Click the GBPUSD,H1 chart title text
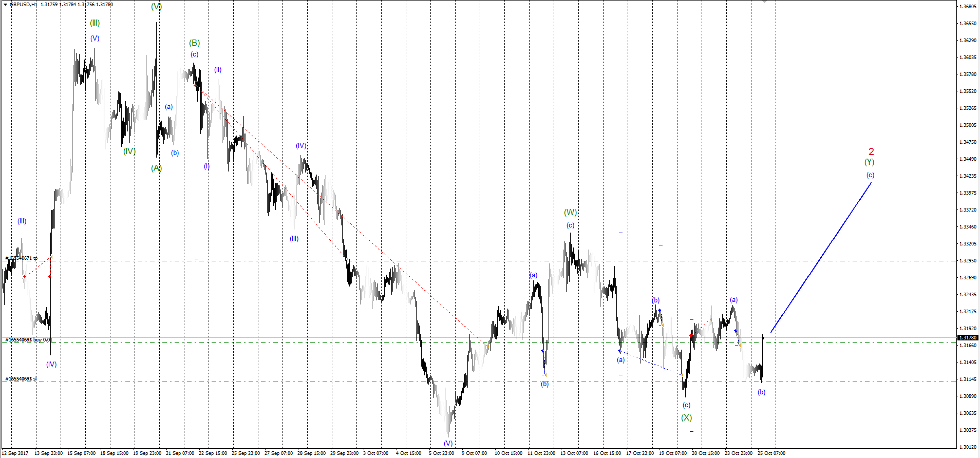Image resolution: width=980 pixels, height=458 pixels. pos(23,5)
